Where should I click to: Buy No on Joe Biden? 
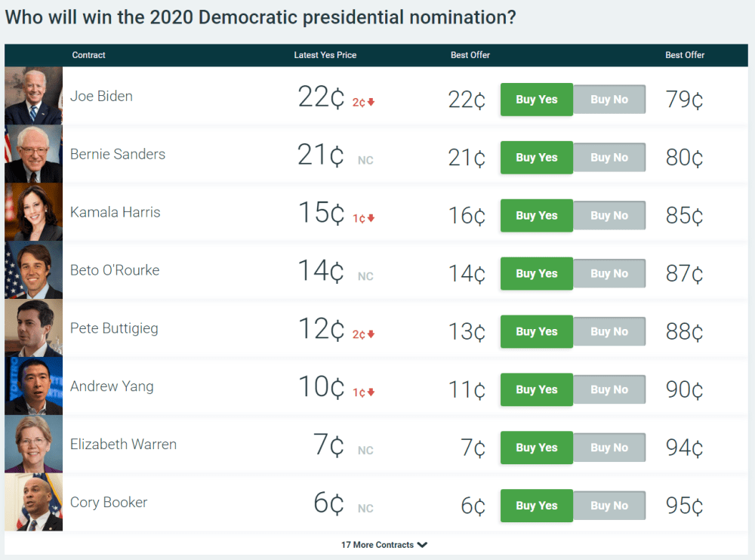(x=609, y=100)
